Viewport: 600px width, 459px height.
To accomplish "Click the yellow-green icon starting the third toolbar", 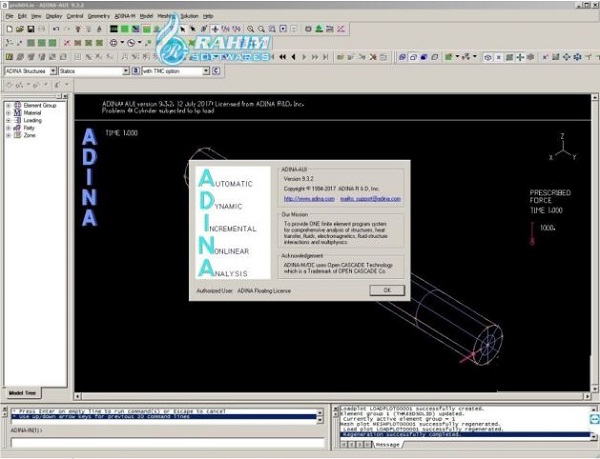I will 10,57.
